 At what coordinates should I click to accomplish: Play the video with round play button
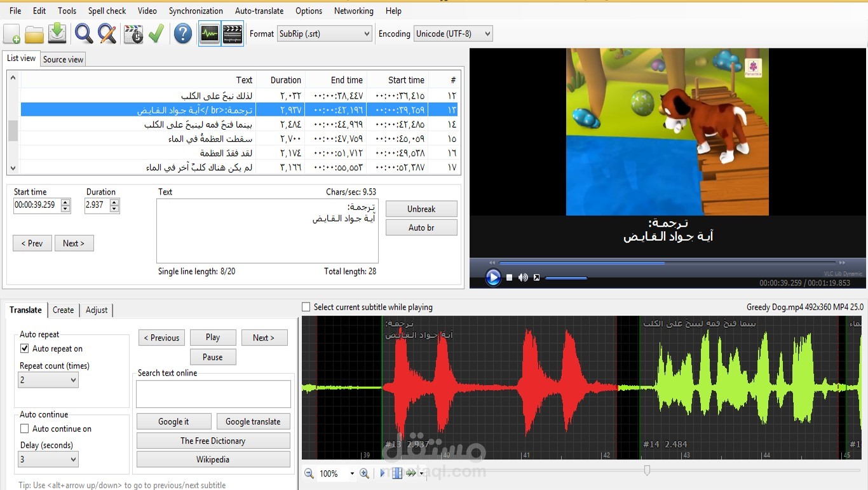[493, 277]
